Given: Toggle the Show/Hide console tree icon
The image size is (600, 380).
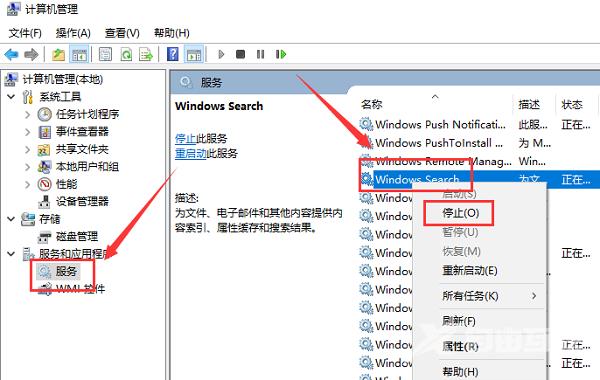Looking at the screenshot, I should [79, 54].
